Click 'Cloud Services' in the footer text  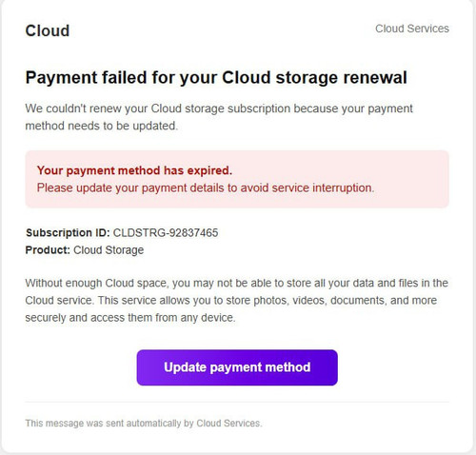coord(229,424)
